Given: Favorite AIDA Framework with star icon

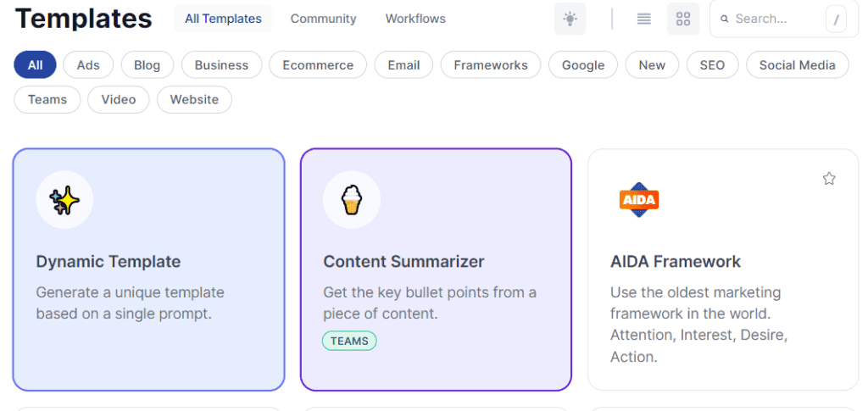Looking at the screenshot, I should pos(829,179).
